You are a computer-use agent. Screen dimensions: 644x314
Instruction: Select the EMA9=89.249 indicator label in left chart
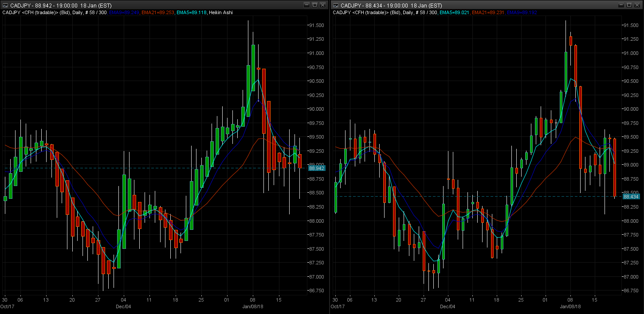pyautogui.click(x=124, y=12)
